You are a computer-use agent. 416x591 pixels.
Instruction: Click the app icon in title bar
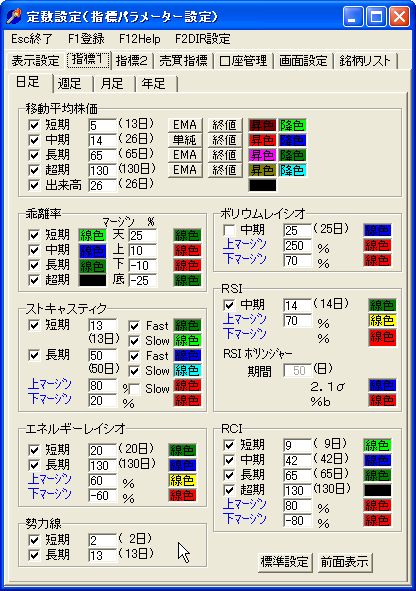point(14,17)
